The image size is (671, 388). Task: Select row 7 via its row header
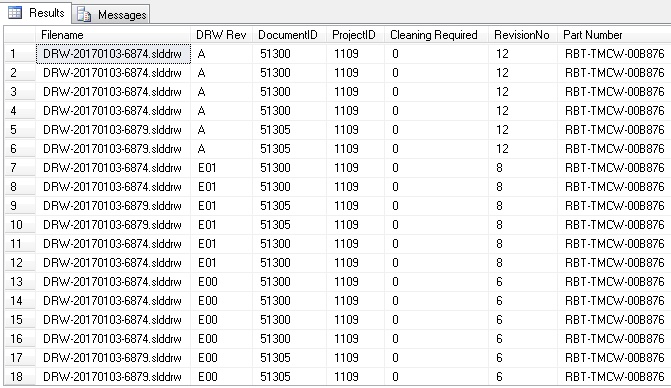click(20, 168)
